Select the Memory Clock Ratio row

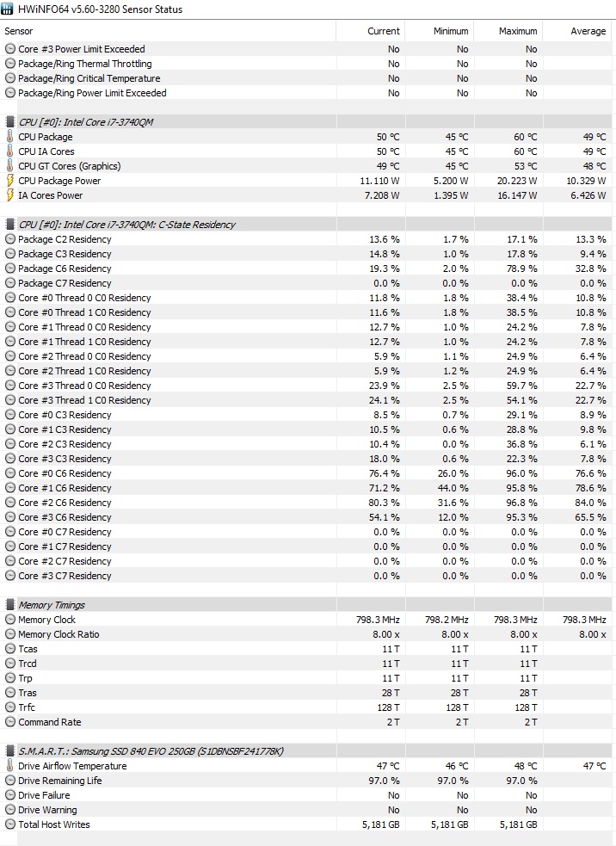(306, 634)
